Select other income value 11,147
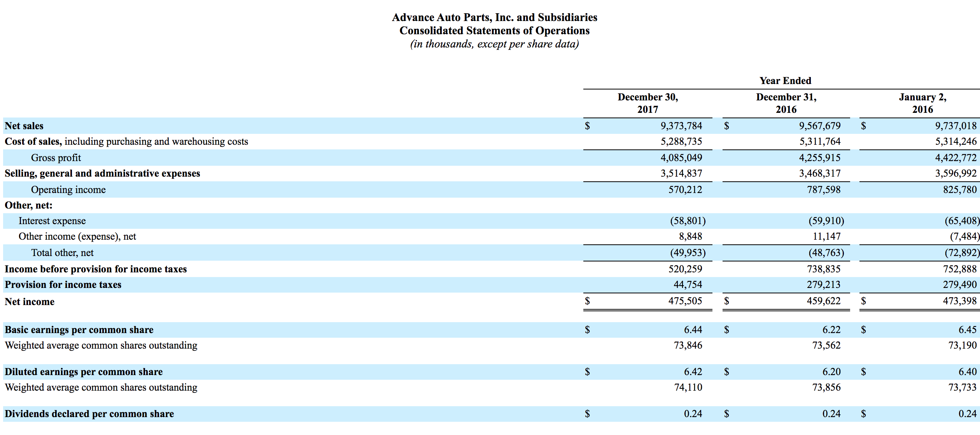980x435 pixels. coord(827,237)
